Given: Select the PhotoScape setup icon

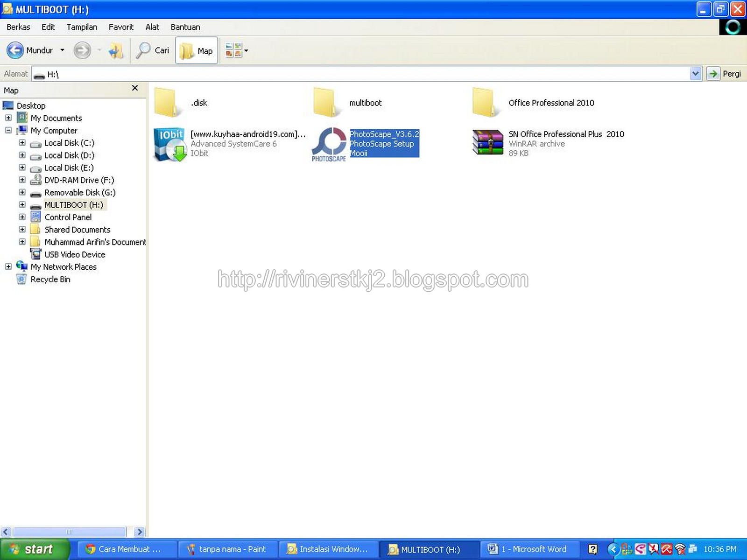Looking at the screenshot, I should click(329, 145).
